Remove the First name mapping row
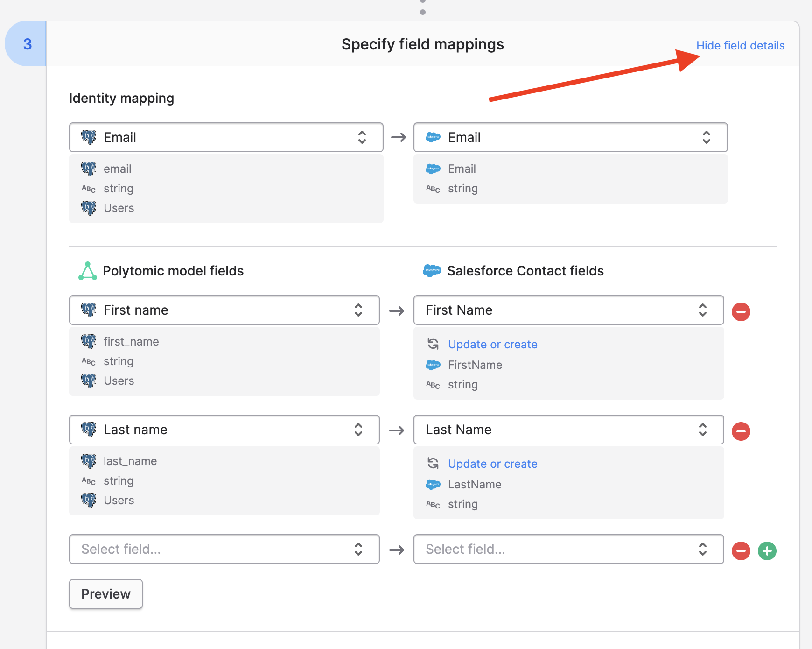The width and height of the screenshot is (812, 649). point(741,311)
